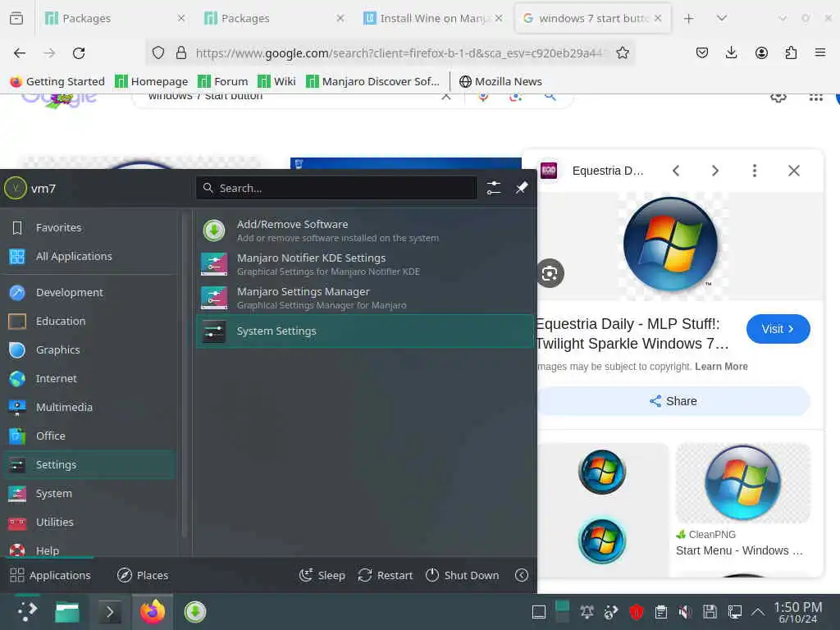Go back in Firefox history
Image resolution: width=840 pixels, height=630 pixels.
tap(20, 53)
